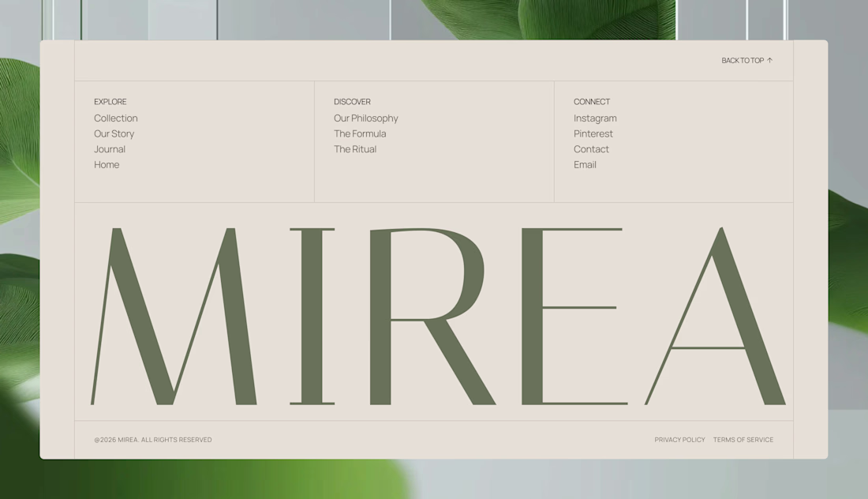This screenshot has width=868, height=499.
Task: Open The Ritual link
Action: 355,149
